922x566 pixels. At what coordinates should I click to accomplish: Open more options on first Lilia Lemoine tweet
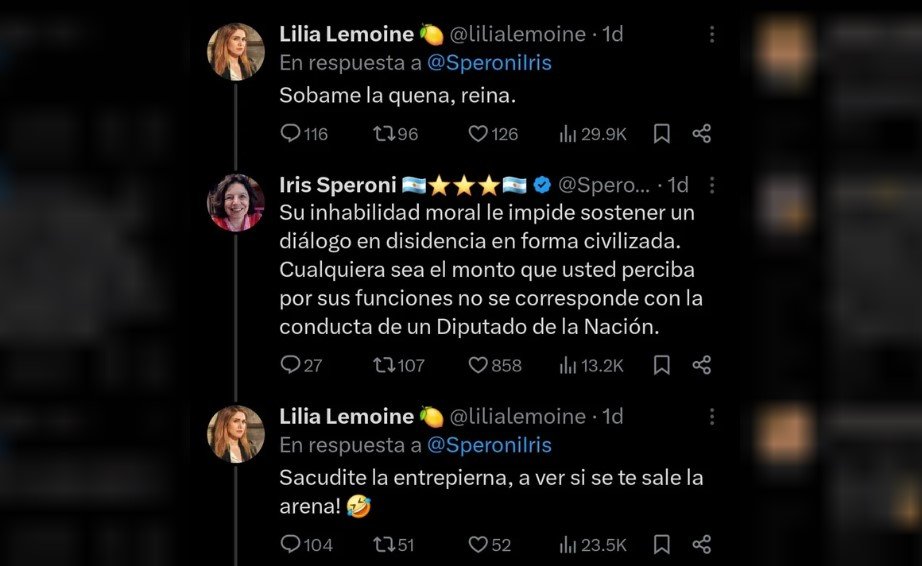[712, 34]
